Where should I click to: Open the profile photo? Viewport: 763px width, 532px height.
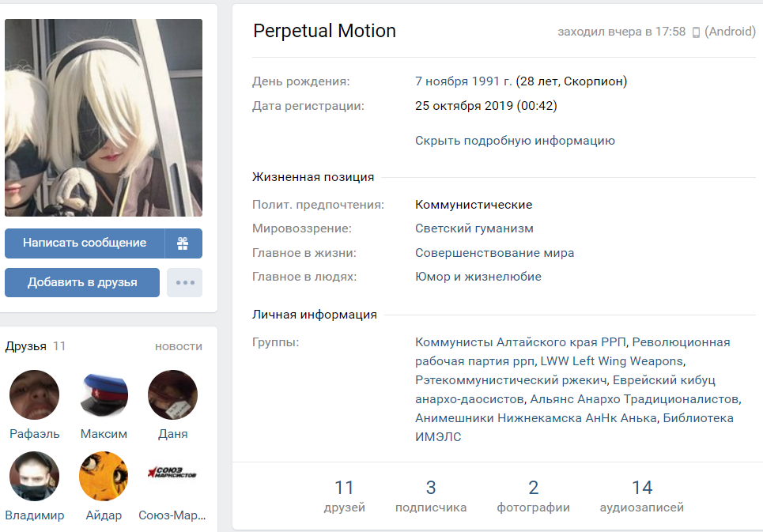[104, 118]
